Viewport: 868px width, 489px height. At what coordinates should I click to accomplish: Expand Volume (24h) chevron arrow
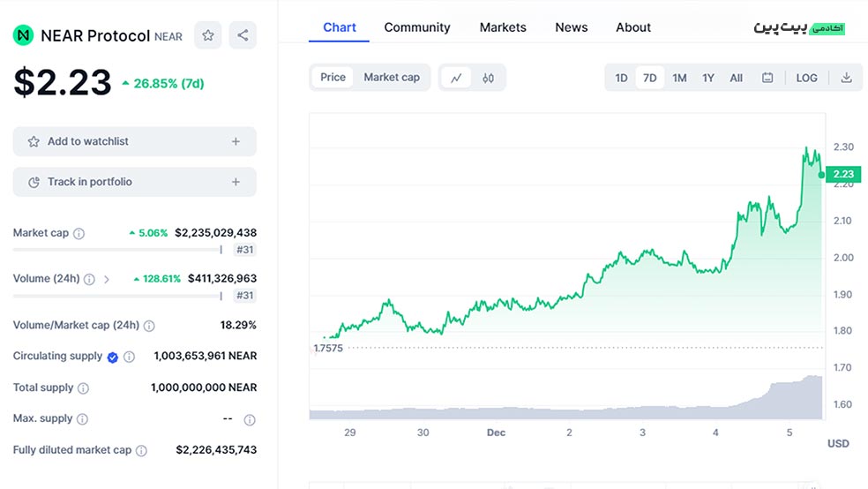pos(107,279)
